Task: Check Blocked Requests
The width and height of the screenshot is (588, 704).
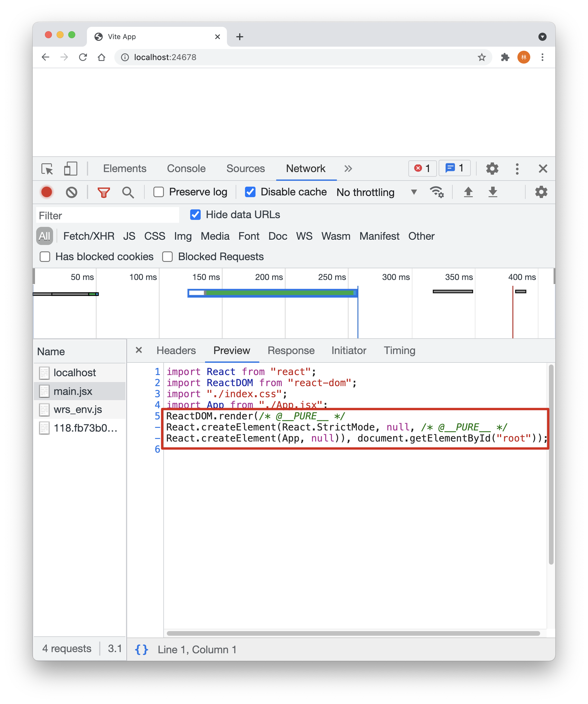Action: pos(167,257)
